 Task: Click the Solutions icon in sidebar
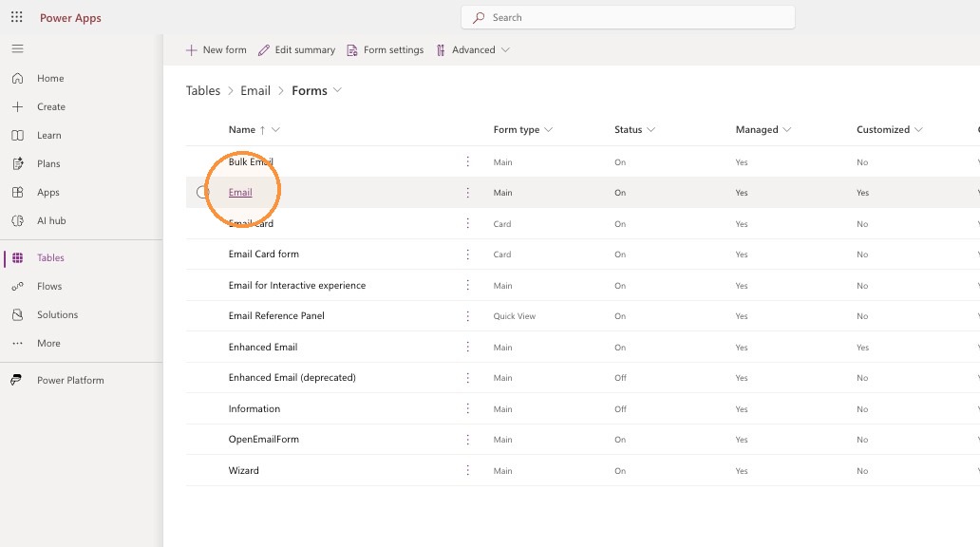17,314
